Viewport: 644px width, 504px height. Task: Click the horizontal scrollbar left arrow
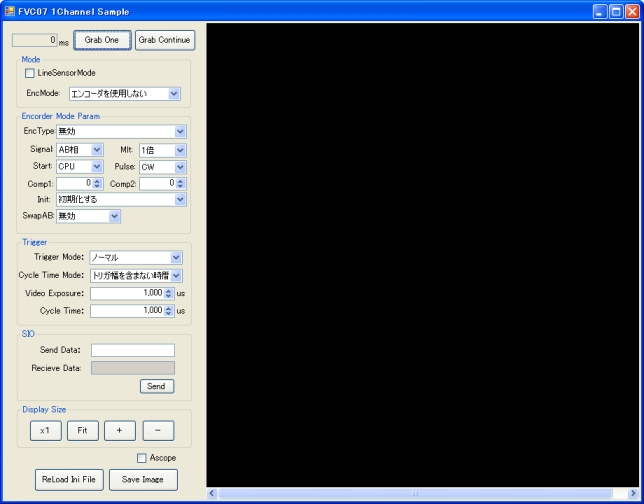coord(212,493)
